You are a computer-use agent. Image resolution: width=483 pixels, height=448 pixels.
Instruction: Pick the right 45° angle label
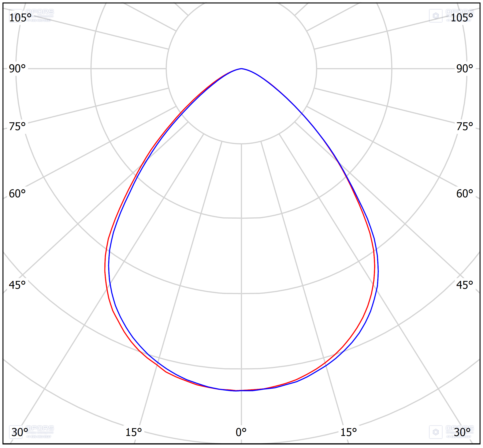point(465,285)
